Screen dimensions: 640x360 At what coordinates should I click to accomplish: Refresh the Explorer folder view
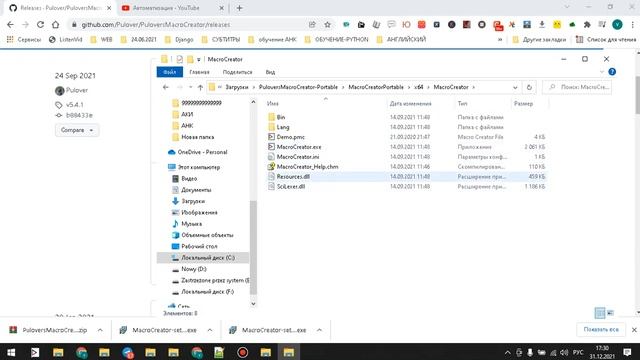point(529,87)
